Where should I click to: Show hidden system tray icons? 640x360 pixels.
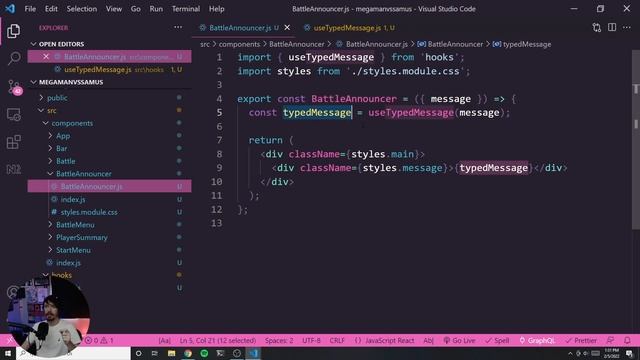tap(570, 353)
